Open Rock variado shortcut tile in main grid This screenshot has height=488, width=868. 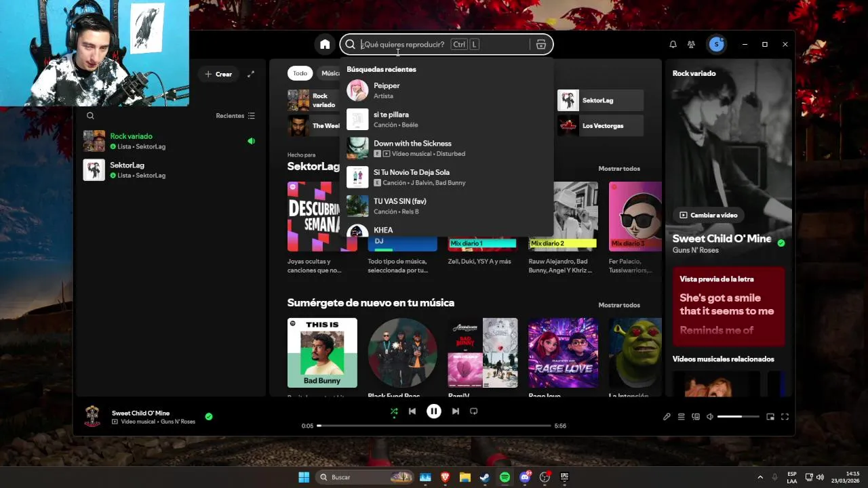313,100
